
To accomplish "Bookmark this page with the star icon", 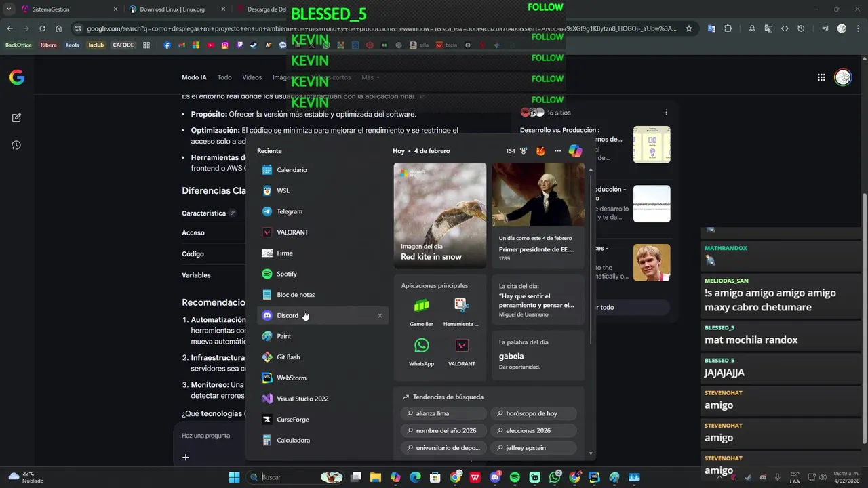I will pos(689,28).
